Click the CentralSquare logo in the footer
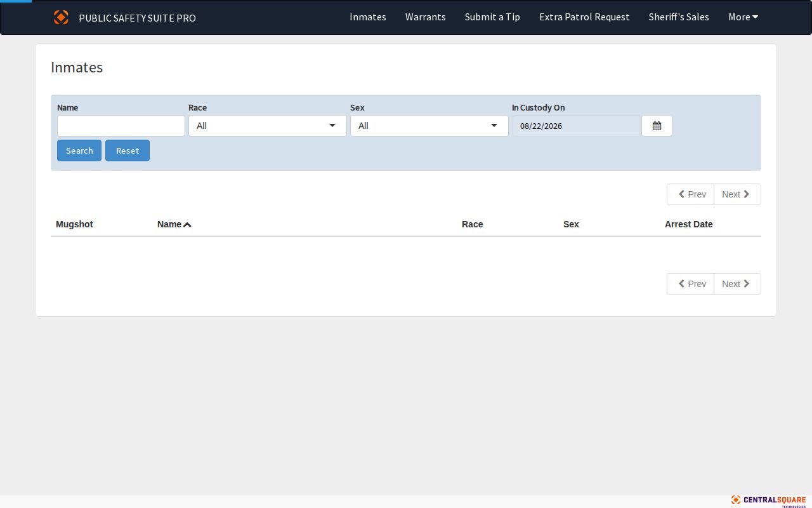 [768, 500]
